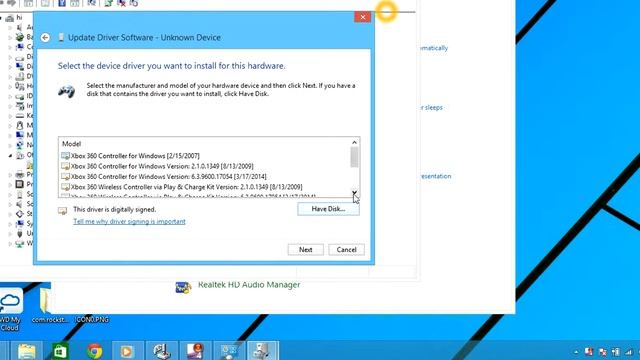Open the taskbar app with red badge
This screenshot has height=360, width=640.
(x=195, y=351)
